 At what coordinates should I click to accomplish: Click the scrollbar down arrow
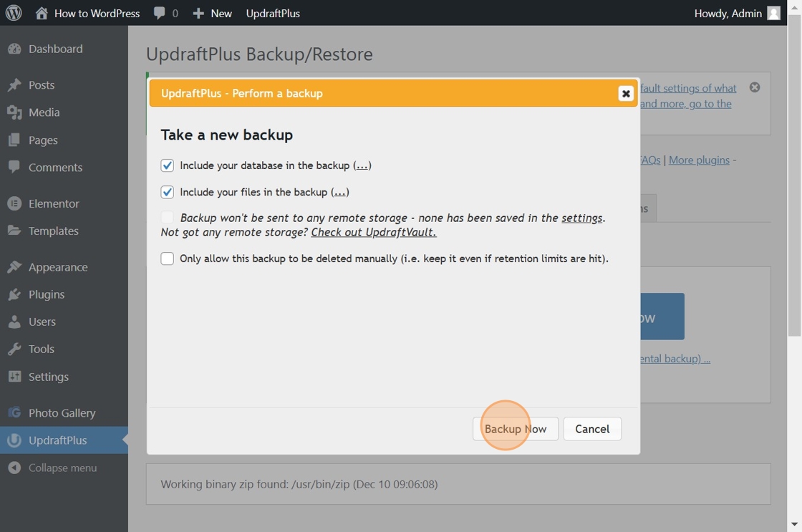(794, 524)
